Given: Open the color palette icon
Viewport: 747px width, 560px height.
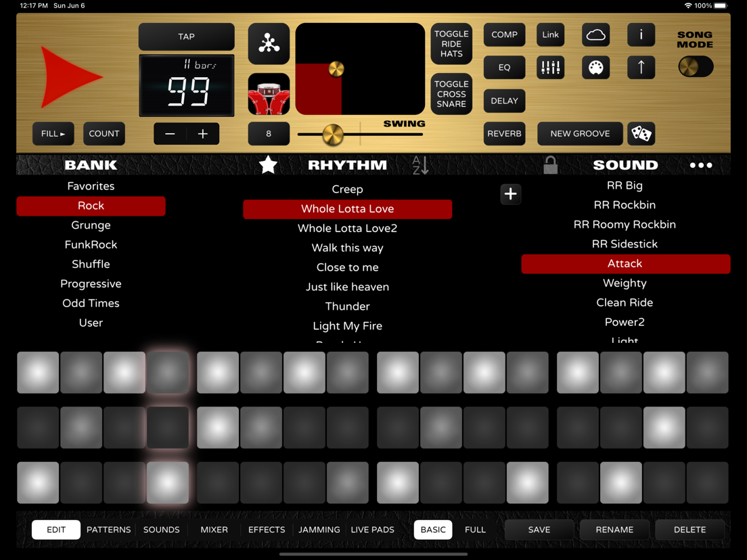Looking at the screenshot, I should pyautogui.click(x=595, y=67).
